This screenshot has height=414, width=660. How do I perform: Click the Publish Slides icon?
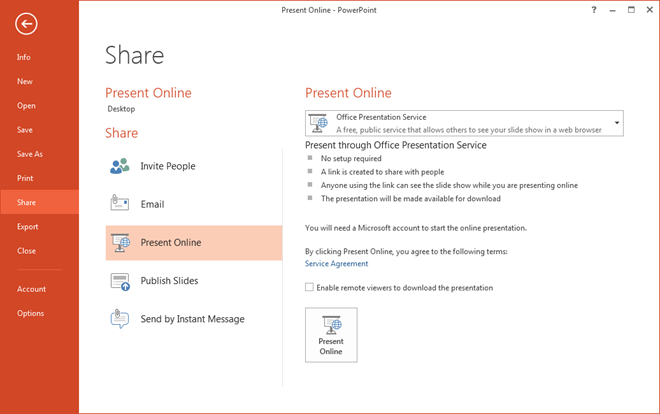click(121, 281)
